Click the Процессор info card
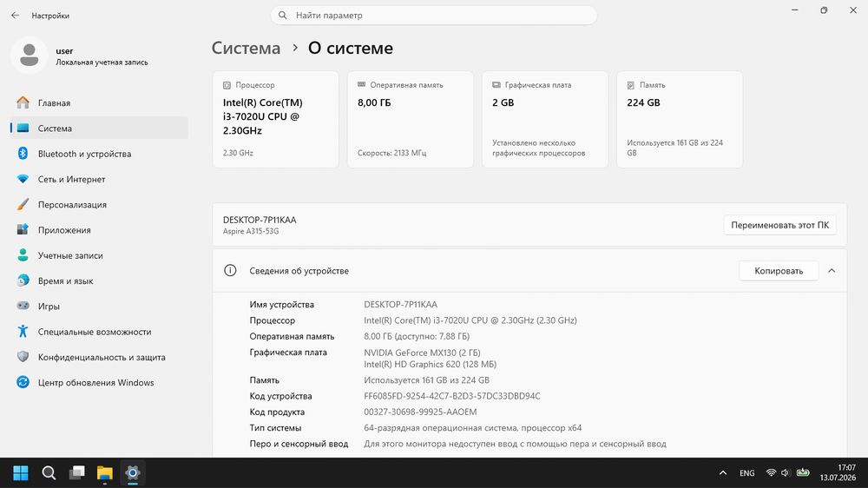This screenshot has height=488, width=868. 276,119
